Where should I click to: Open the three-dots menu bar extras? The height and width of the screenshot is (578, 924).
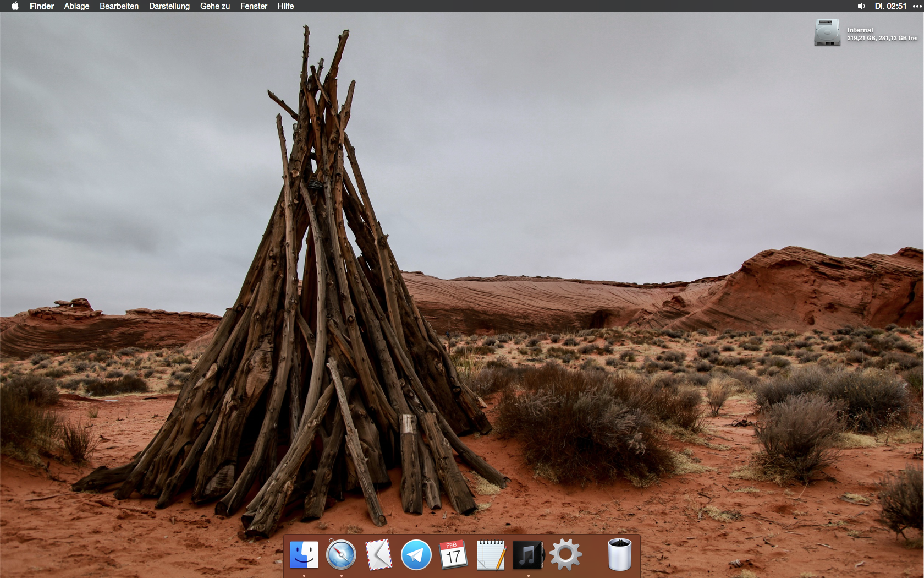[x=917, y=6]
